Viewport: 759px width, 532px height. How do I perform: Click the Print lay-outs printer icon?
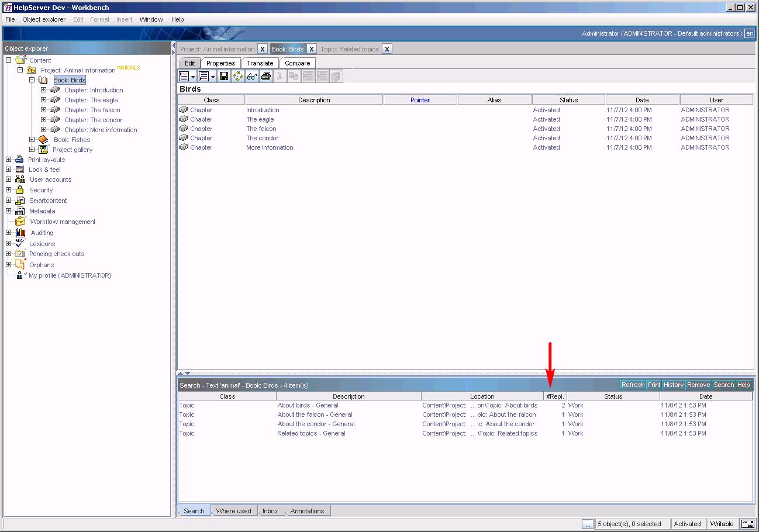(19, 160)
